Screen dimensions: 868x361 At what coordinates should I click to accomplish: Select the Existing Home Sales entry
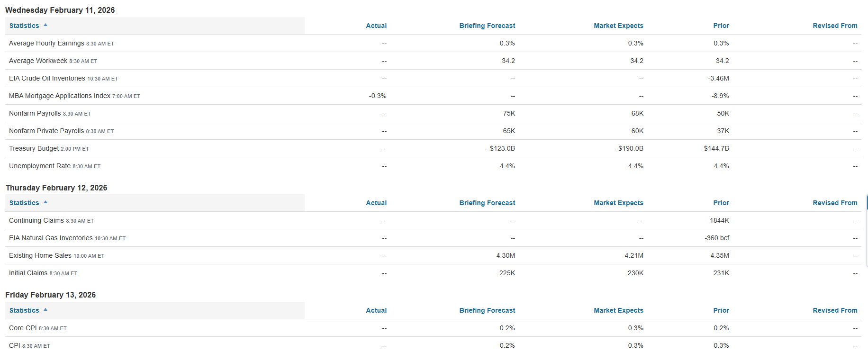(40, 256)
